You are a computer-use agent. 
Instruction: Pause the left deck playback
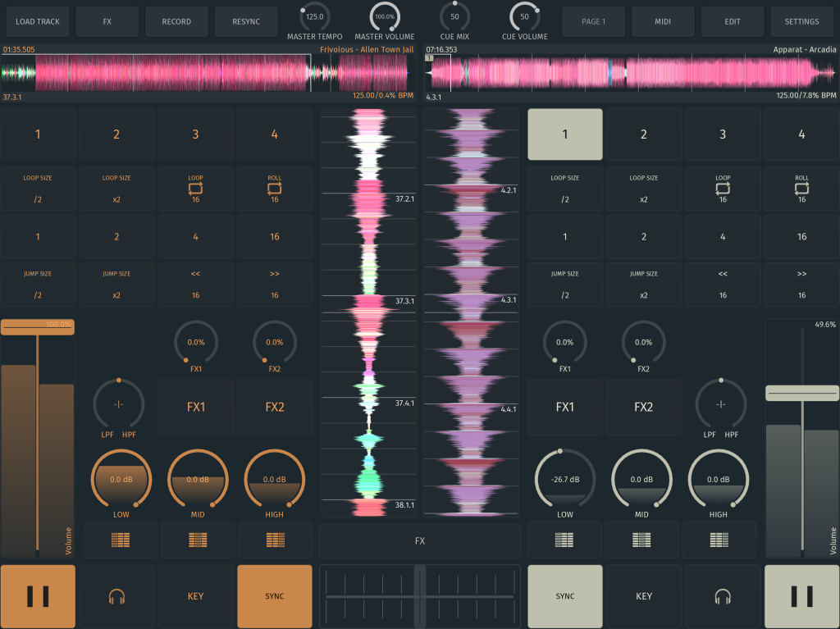(38, 596)
